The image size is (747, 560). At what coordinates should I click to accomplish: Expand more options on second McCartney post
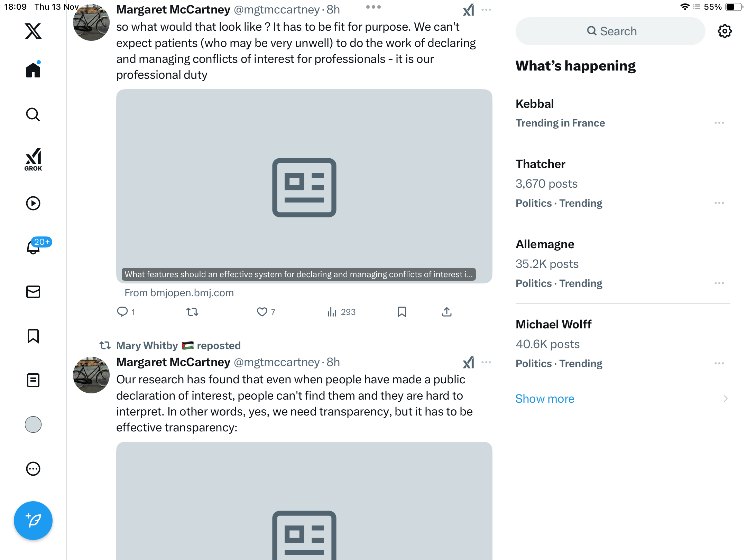[486, 362]
